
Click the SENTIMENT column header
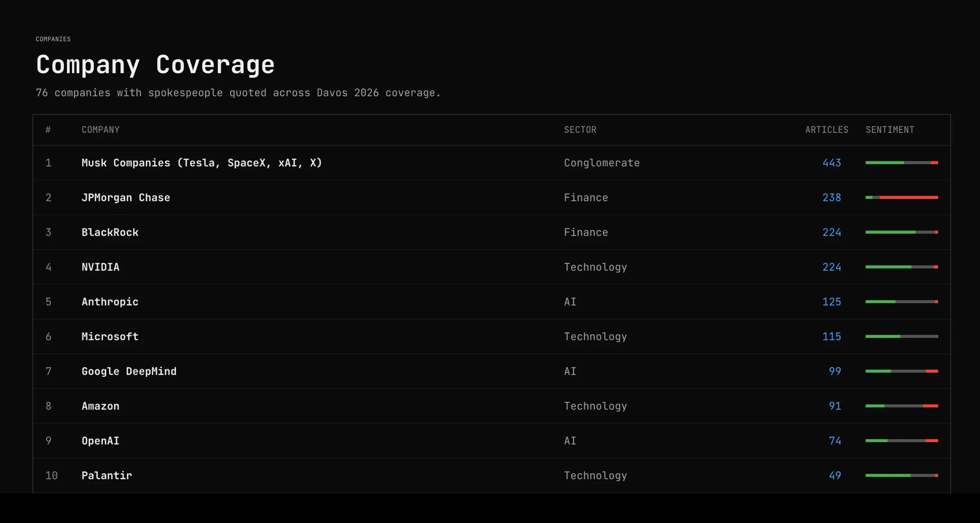[890, 130]
